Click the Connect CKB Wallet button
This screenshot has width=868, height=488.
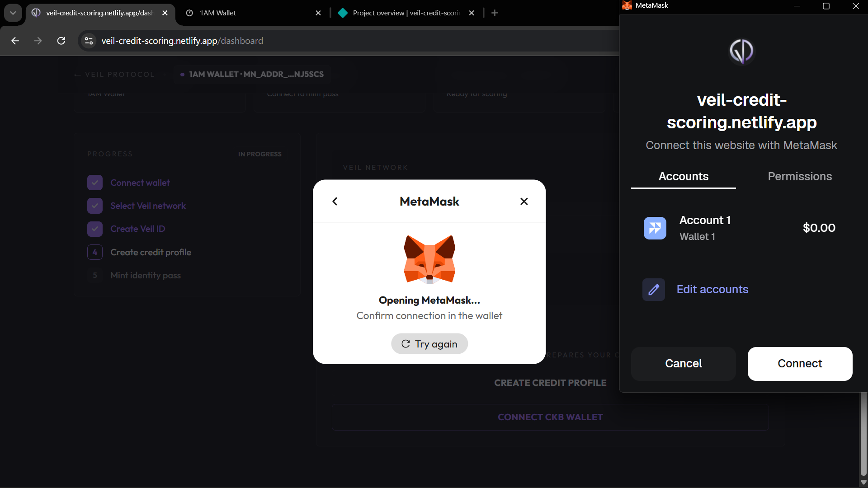(x=550, y=417)
